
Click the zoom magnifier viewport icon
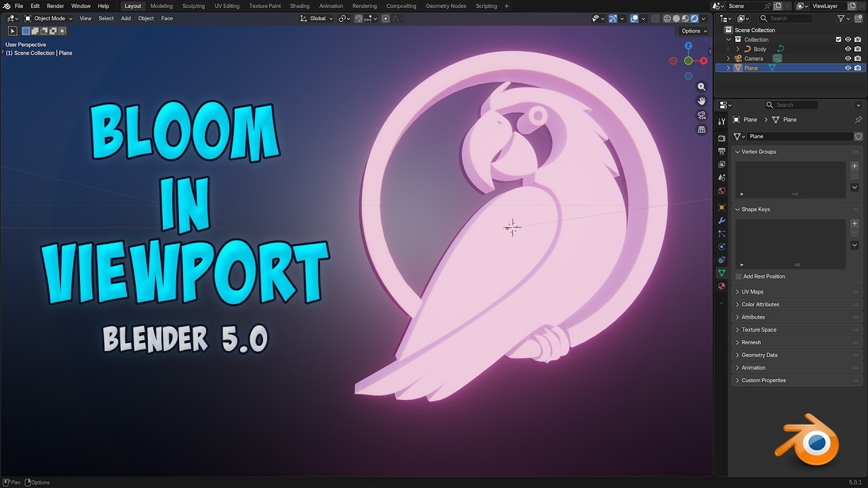click(x=702, y=87)
